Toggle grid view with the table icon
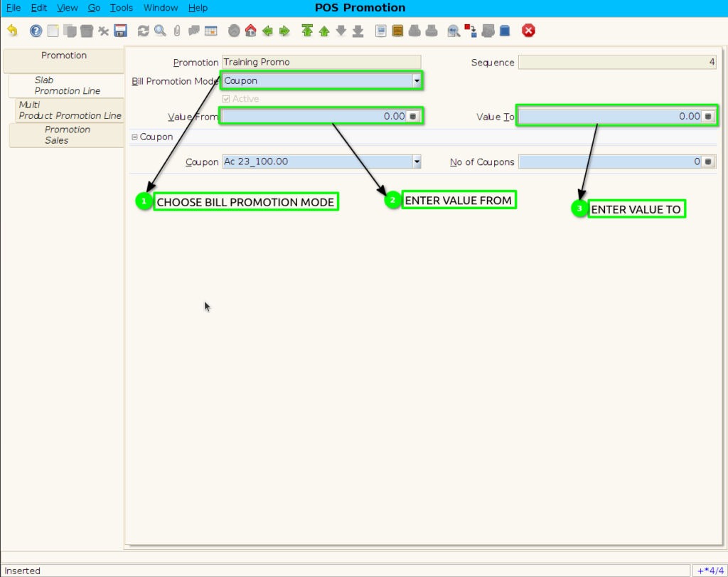 pyautogui.click(x=210, y=31)
